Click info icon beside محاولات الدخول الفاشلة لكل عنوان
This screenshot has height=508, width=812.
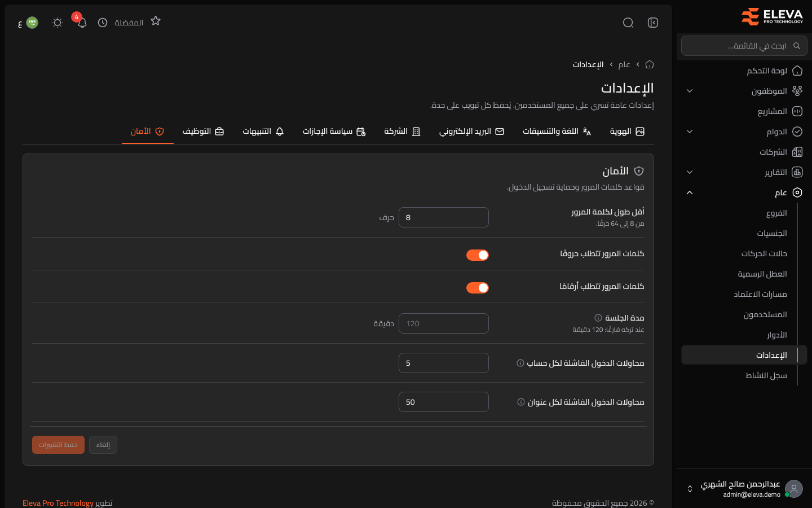(521, 402)
